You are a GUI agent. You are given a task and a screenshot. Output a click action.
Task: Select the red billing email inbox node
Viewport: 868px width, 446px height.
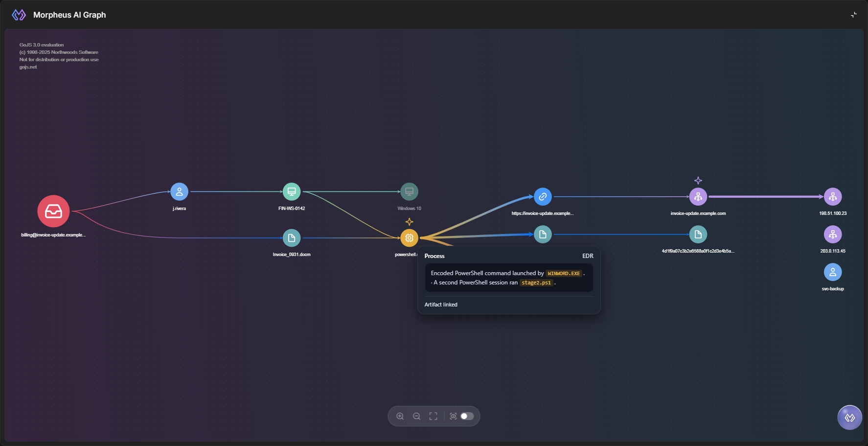pyautogui.click(x=53, y=211)
